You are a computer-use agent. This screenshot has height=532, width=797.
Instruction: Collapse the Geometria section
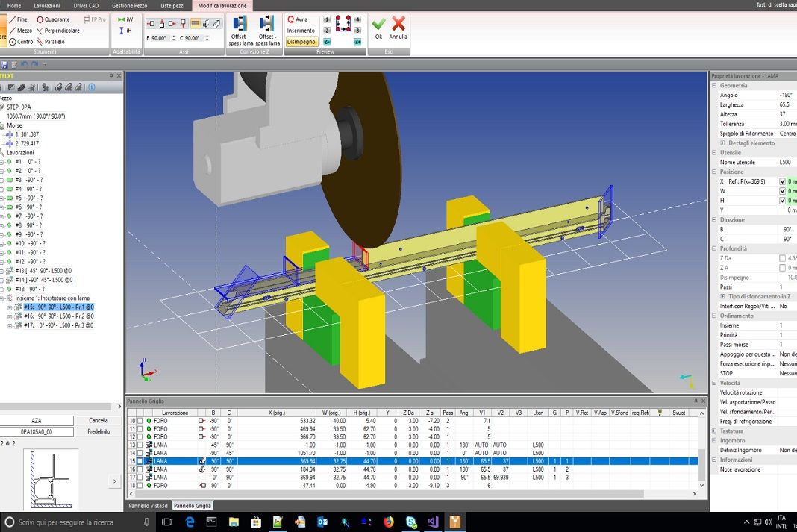[x=713, y=86]
